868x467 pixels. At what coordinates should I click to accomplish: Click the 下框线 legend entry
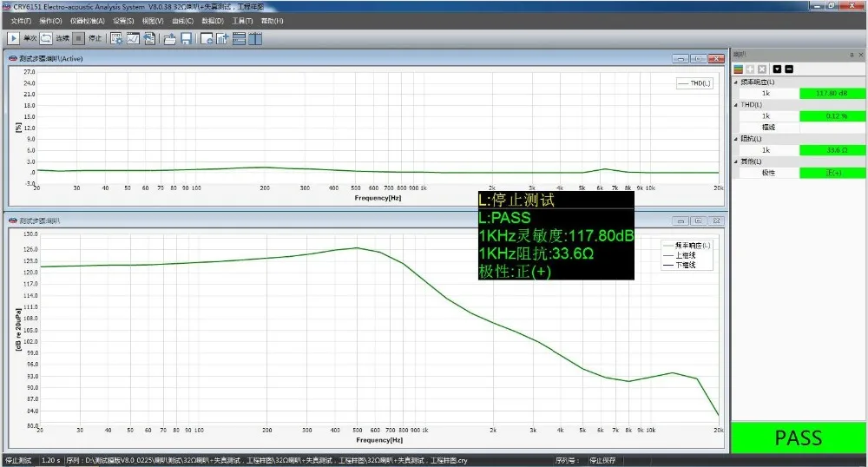coord(680,265)
